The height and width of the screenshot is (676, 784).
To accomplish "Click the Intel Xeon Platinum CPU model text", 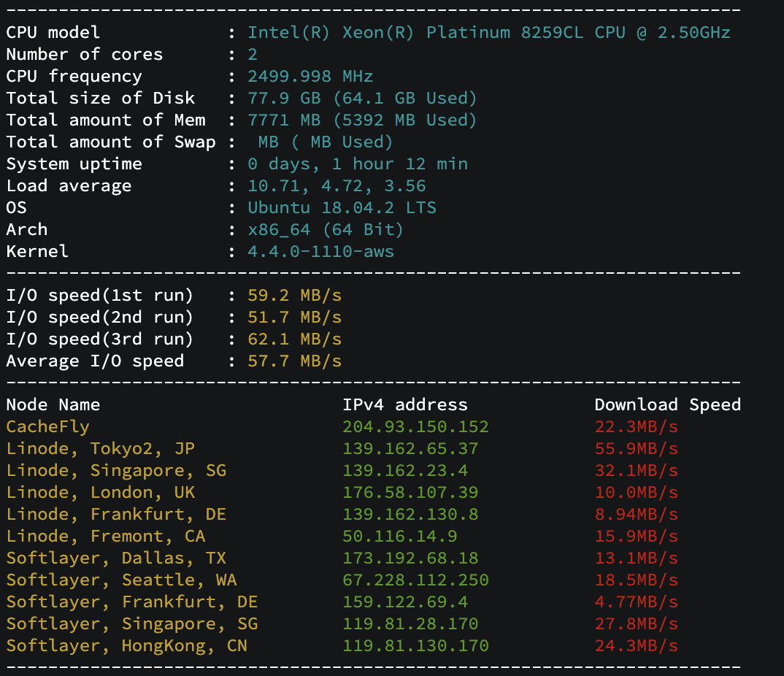I will (x=489, y=33).
